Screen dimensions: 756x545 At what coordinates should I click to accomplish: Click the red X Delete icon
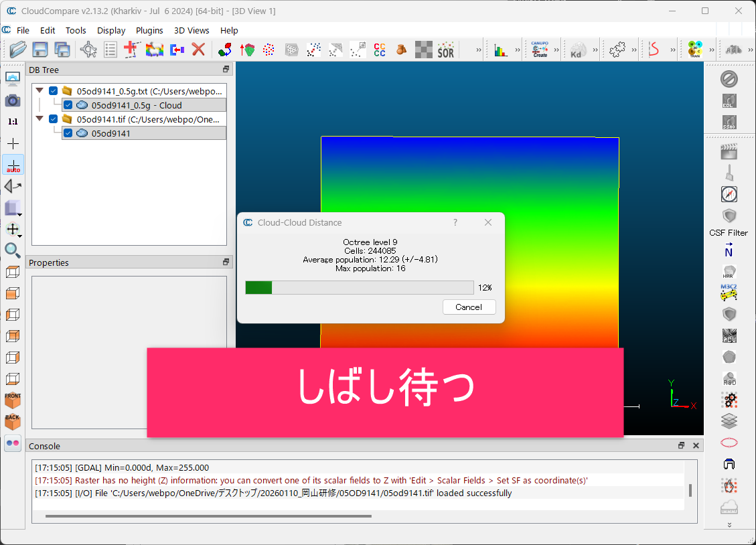tap(198, 50)
